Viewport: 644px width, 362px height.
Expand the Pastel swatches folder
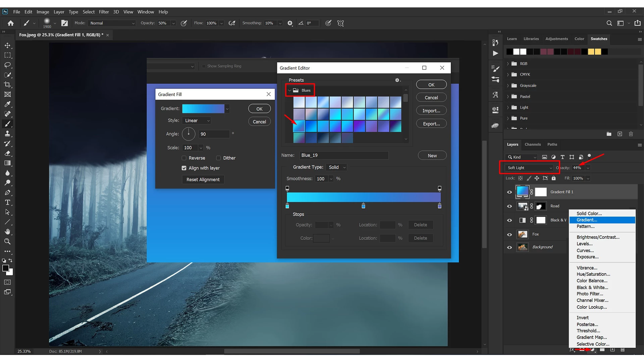tap(508, 97)
